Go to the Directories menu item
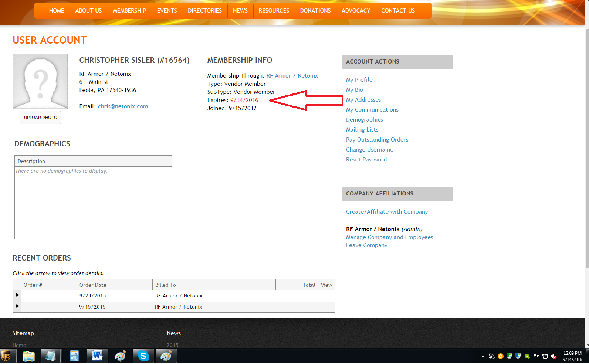The width and height of the screenshot is (589, 364). click(205, 11)
